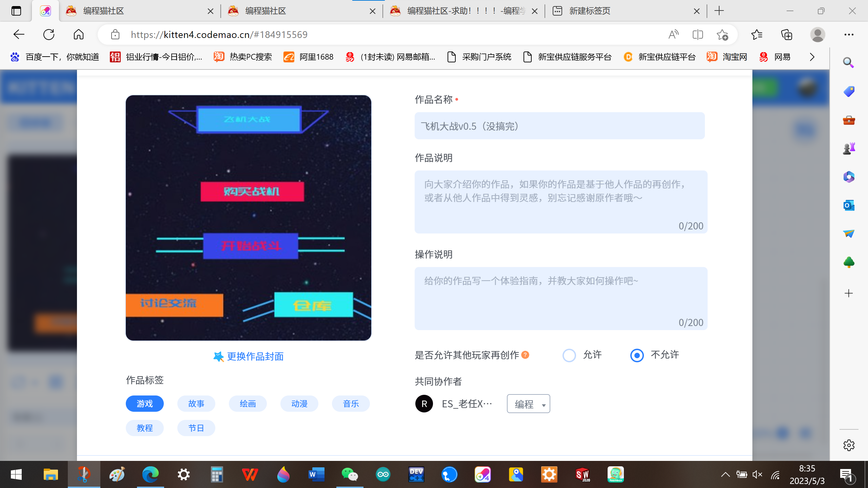Click the 作品说明 text area
The width and height of the screenshot is (868, 488).
tap(561, 202)
